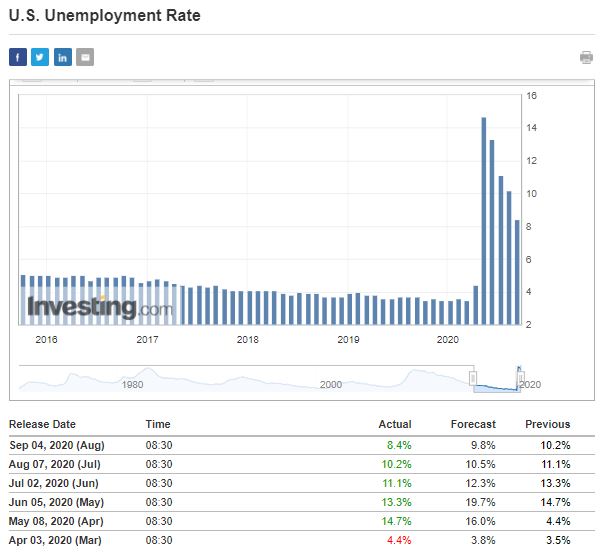
Task: Click the Actual column header
Action: tap(395, 424)
